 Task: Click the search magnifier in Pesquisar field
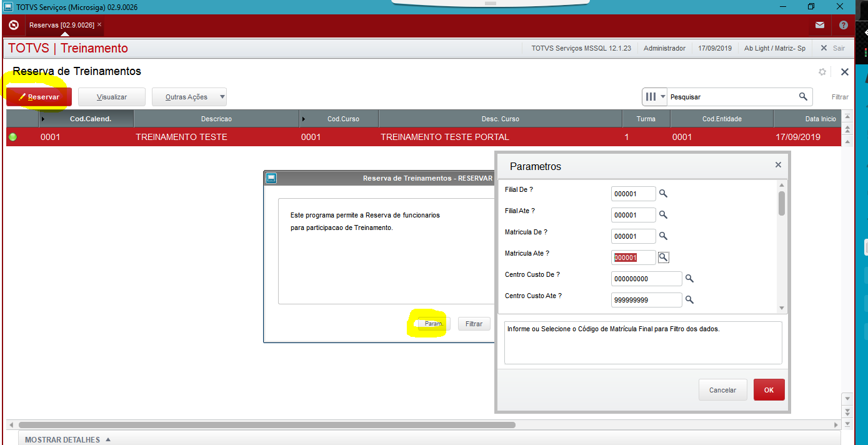[803, 97]
